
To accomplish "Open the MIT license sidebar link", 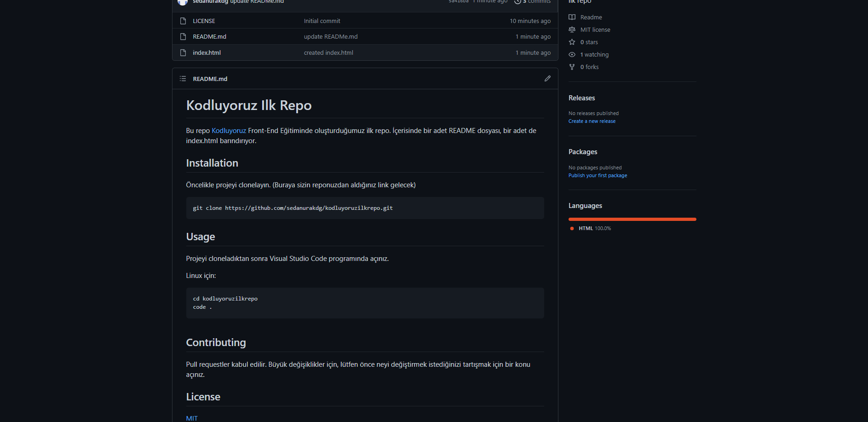I will pyautogui.click(x=595, y=30).
